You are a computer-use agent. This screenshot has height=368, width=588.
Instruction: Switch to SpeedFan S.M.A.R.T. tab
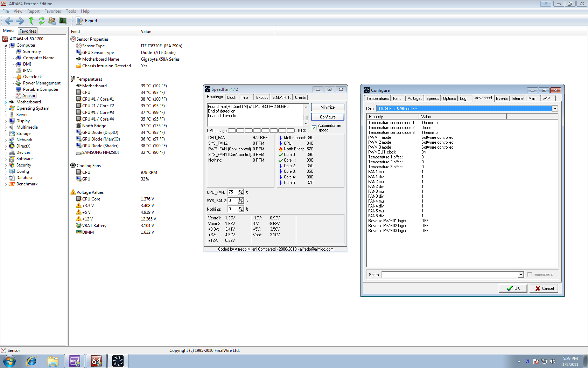281,97
